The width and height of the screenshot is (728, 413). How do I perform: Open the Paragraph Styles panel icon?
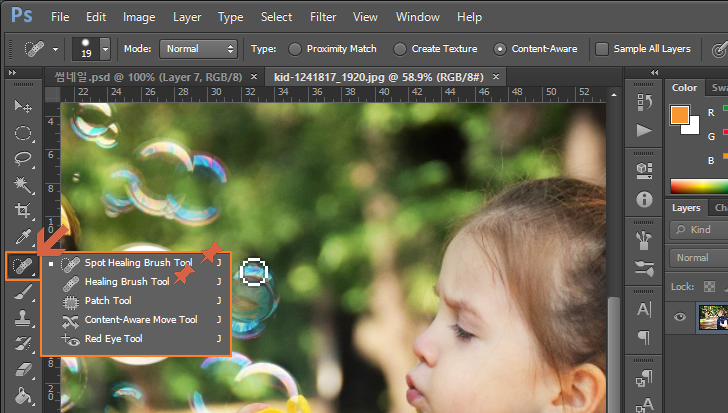pyautogui.click(x=644, y=378)
